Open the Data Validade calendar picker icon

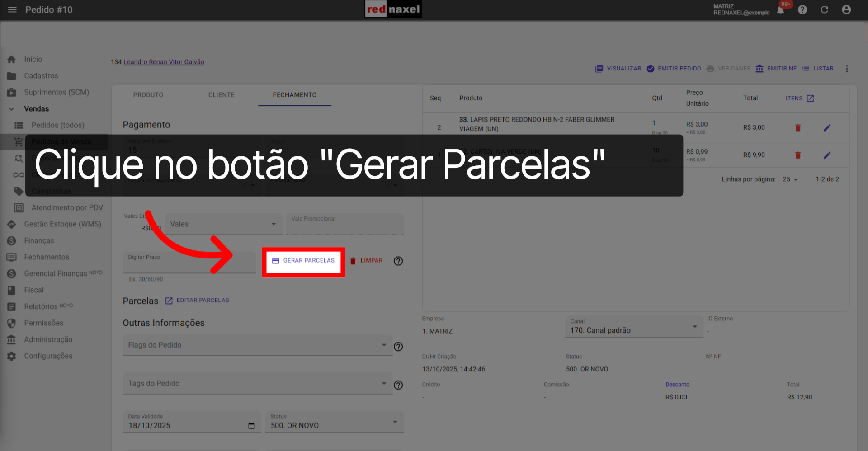(251, 425)
